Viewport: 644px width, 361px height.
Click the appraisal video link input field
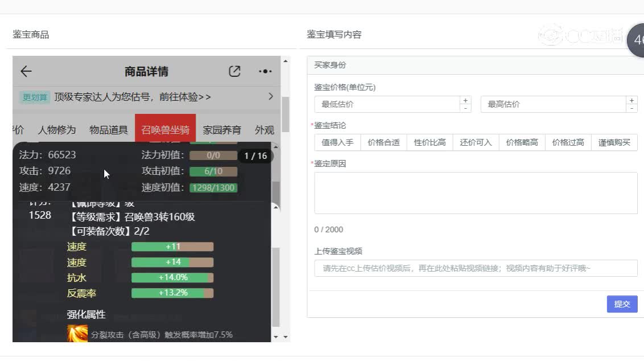pos(476,268)
